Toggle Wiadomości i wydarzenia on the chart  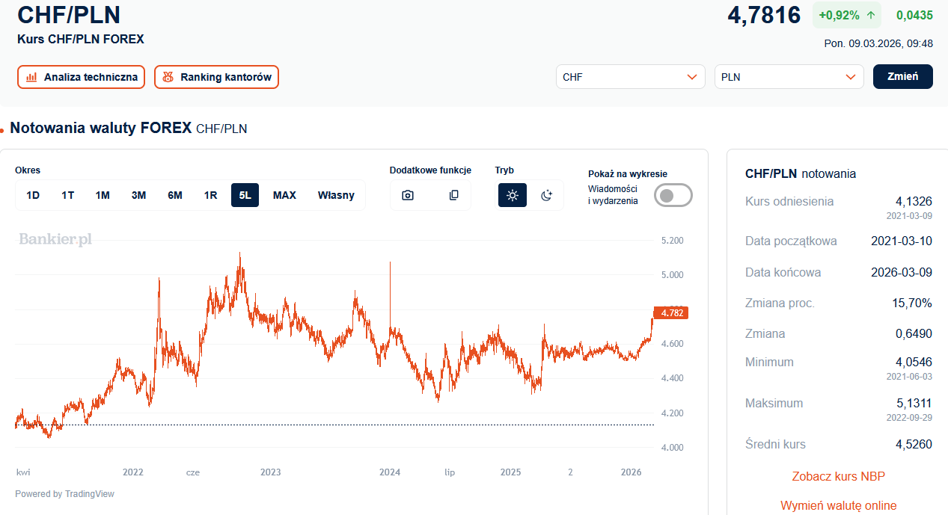click(x=673, y=195)
